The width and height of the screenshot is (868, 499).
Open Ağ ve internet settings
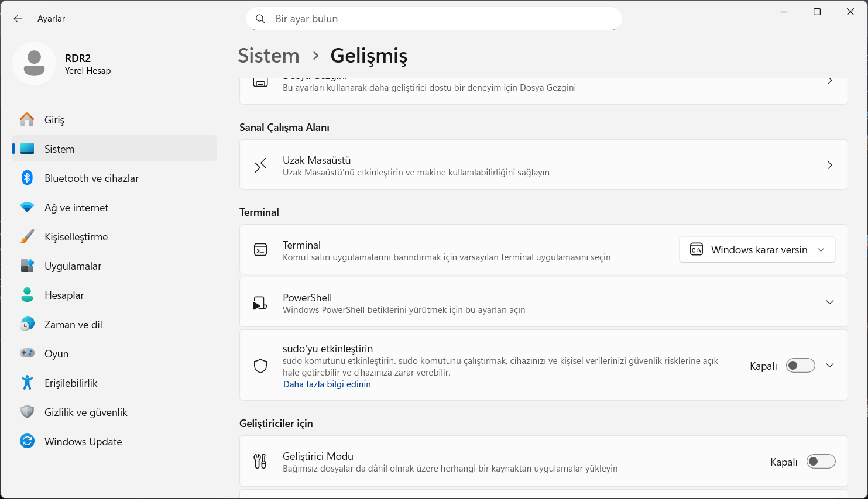point(114,207)
